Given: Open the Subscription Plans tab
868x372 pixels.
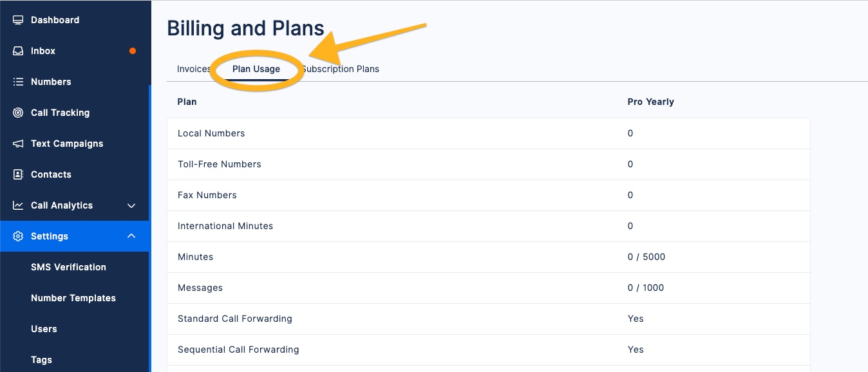Looking at the screenshot, I should (x=340, y=69).
